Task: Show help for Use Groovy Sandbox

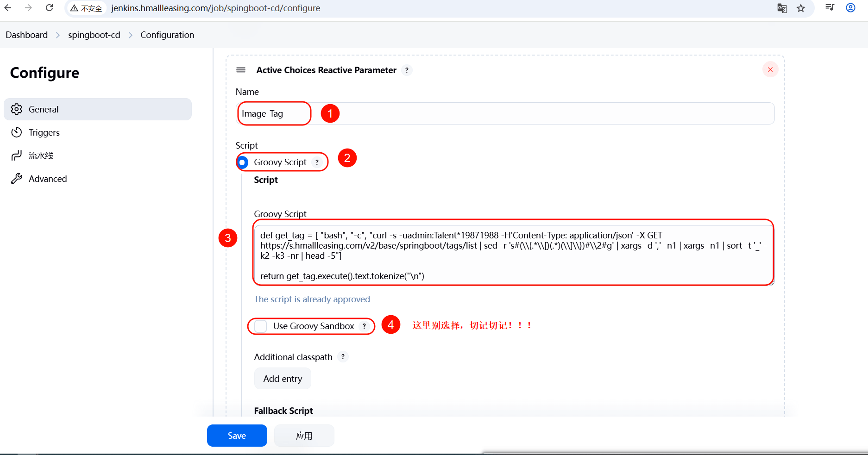Action: click(365, 326)
